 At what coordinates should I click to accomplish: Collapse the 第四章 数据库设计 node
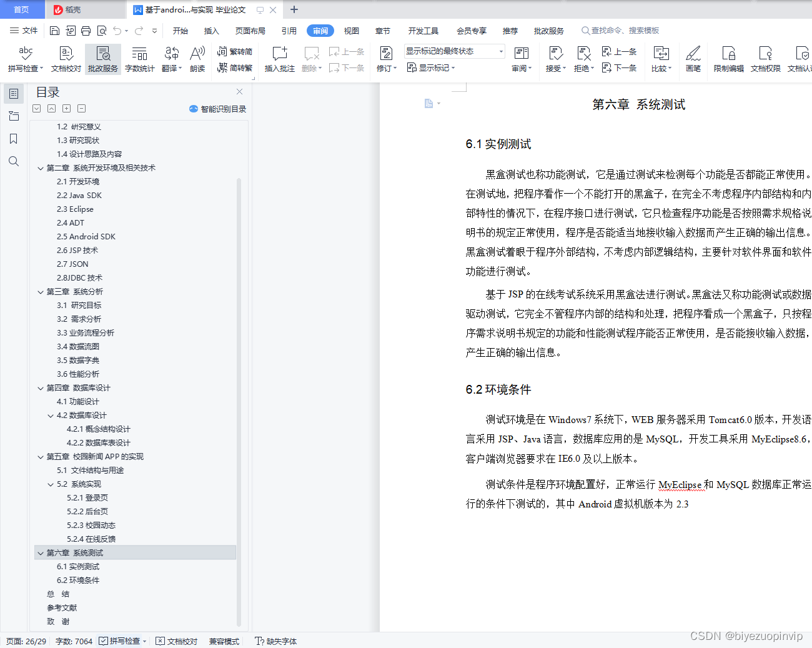tap(41, 388)
